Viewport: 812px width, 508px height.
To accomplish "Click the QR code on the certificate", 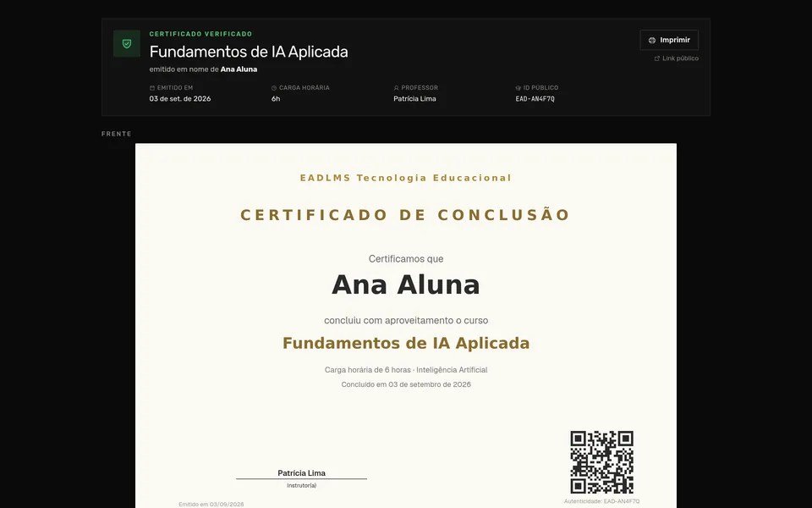I will coord(601,462).
